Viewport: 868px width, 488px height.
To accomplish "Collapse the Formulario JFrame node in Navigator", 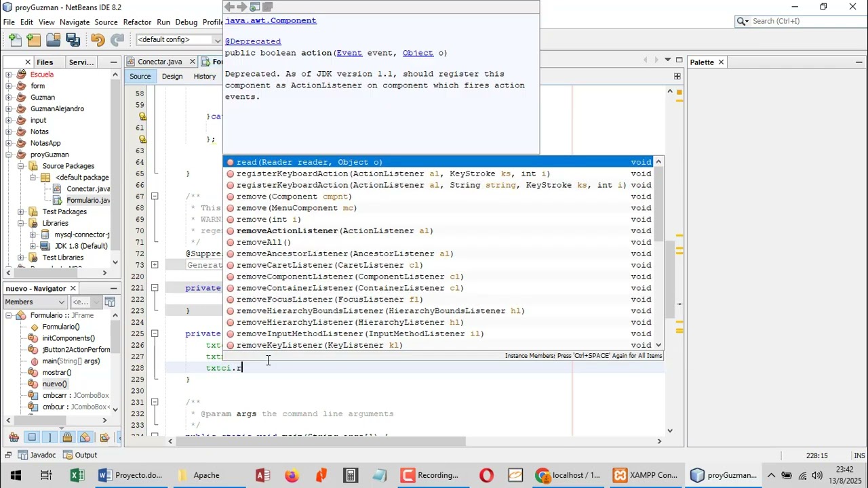I will (9, 315).
